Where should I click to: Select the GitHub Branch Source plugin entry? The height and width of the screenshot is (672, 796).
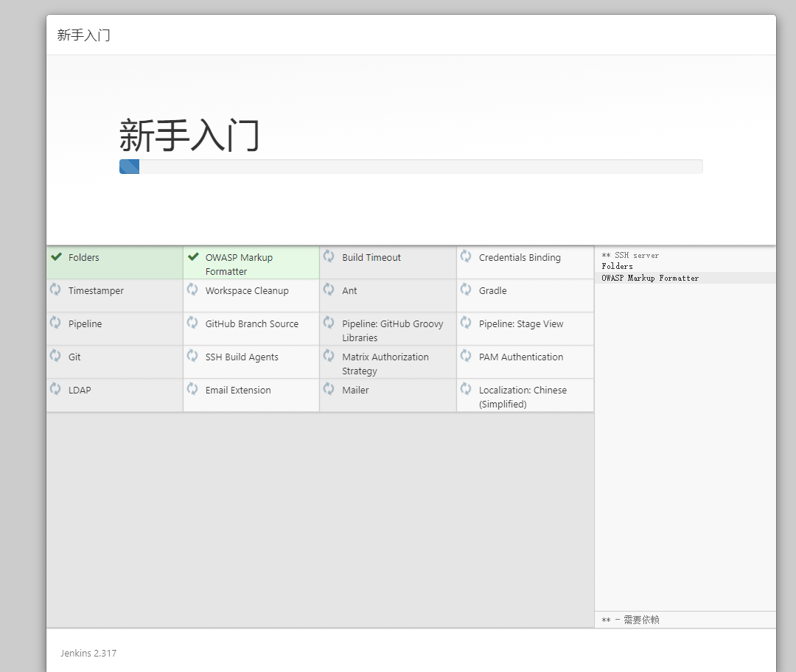pyautogui.click(x=251, y=324)
